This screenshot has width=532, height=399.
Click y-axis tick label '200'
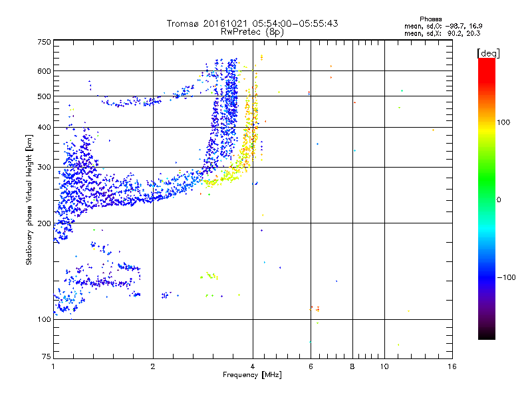tap(44, 223)
